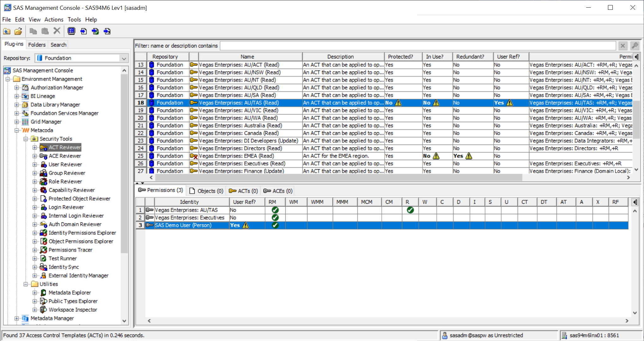Select the Public Types Explorer item
644x341 pixels.
click(x=73, y=301)
